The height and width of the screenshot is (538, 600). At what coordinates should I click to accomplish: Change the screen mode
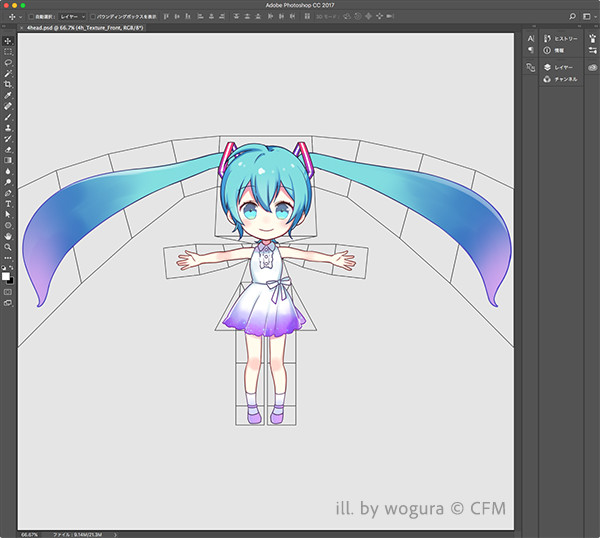[8, 303]
